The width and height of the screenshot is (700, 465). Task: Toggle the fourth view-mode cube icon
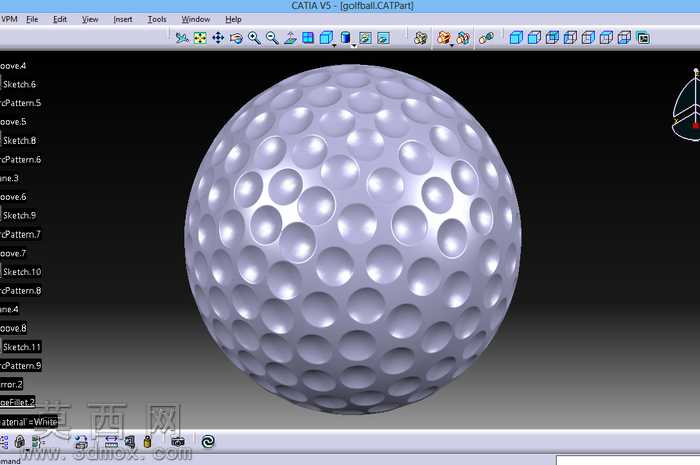coord(570,38)
